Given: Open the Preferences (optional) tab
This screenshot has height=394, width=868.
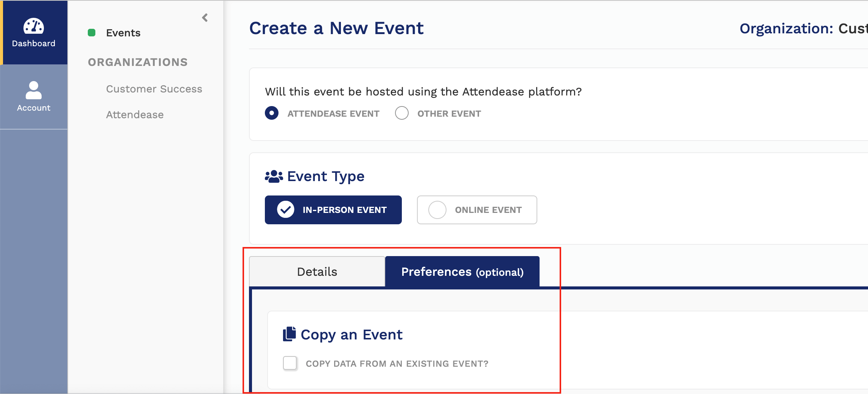Looking at the screenshot, I should [x=462, y=271].
